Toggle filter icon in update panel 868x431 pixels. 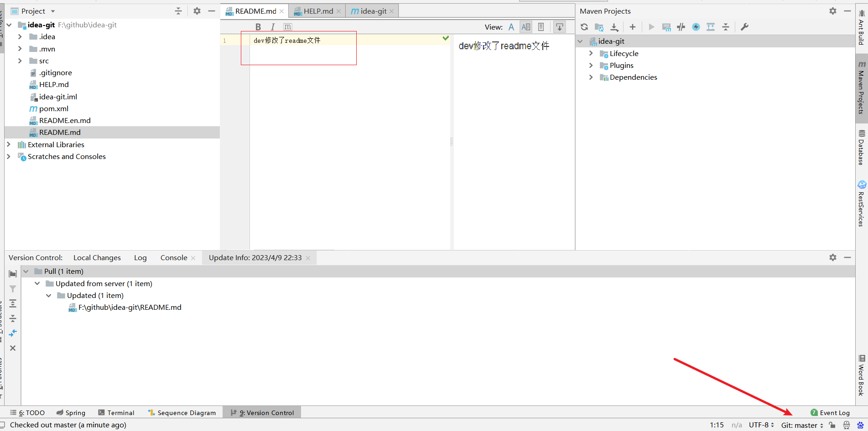[13, 288]
